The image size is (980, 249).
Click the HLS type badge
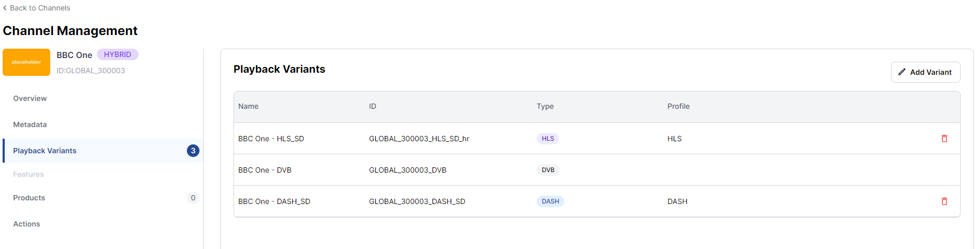[548, 139]
